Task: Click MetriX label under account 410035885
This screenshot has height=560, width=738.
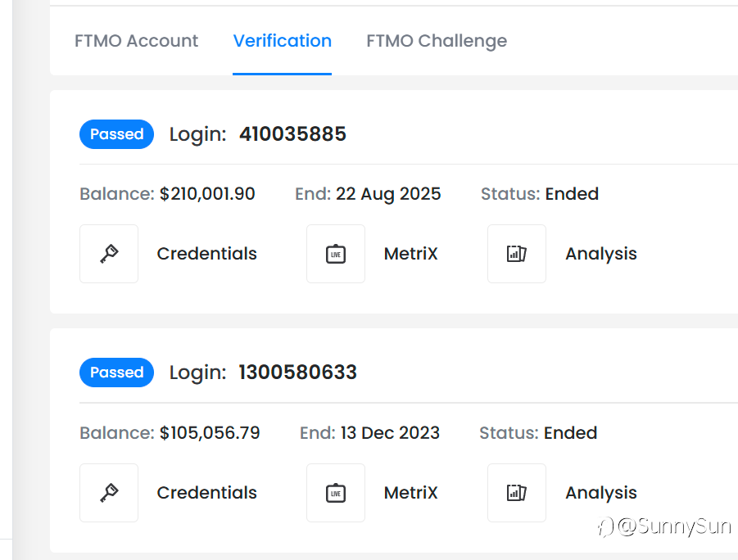Action: click(410, 254)
